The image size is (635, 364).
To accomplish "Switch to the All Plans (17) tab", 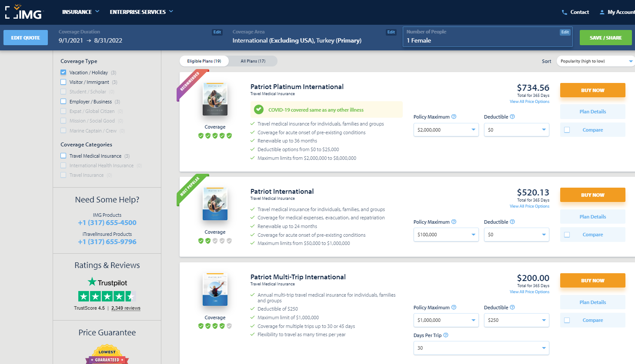I will pyautogui.click(x=253, y=61).
